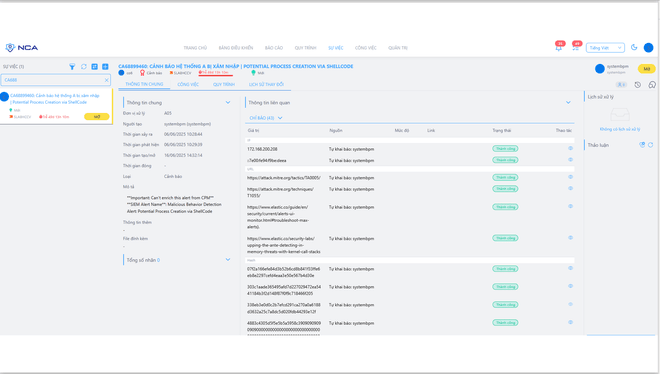Open the filter icon in Sự việc panel
Viewport: 660px width, 374px height.
pos(72,66)
